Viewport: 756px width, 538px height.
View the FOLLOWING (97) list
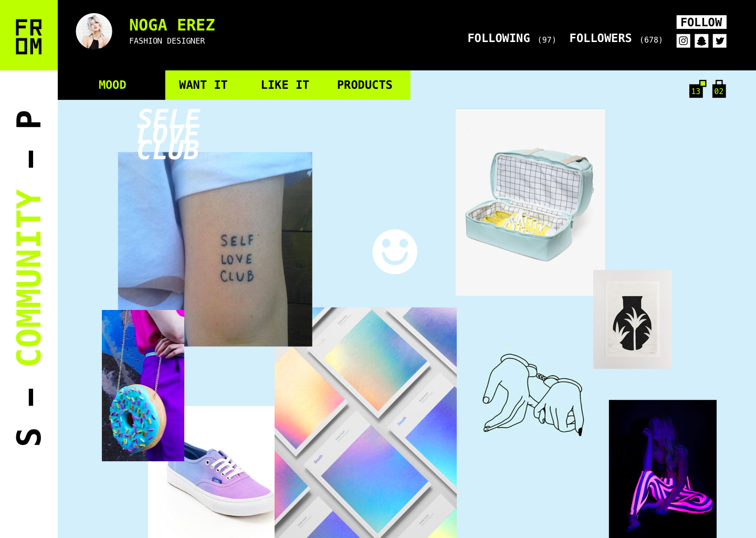(511, 38)
